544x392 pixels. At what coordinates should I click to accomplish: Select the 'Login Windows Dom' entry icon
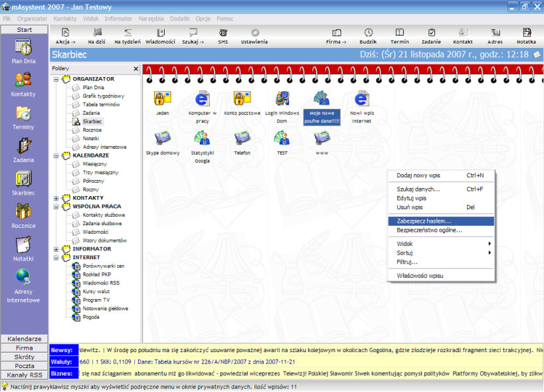(282, 98)
